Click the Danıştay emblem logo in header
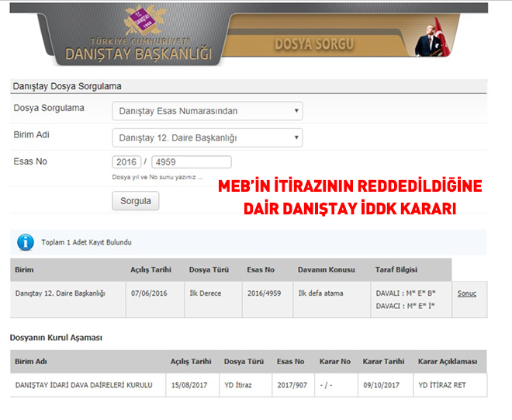Viewport: 512px width, 420px height. pyautogui.click(x=144, y=20)
